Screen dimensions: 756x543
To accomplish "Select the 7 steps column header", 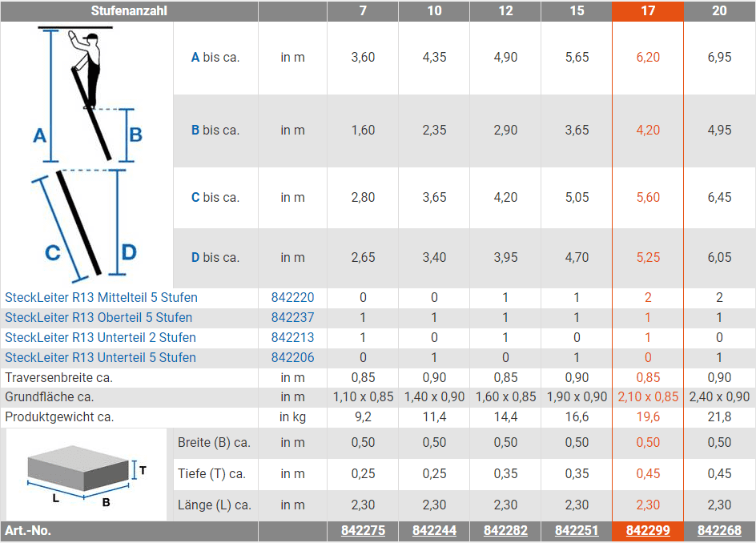I will [x=363, y=11].
